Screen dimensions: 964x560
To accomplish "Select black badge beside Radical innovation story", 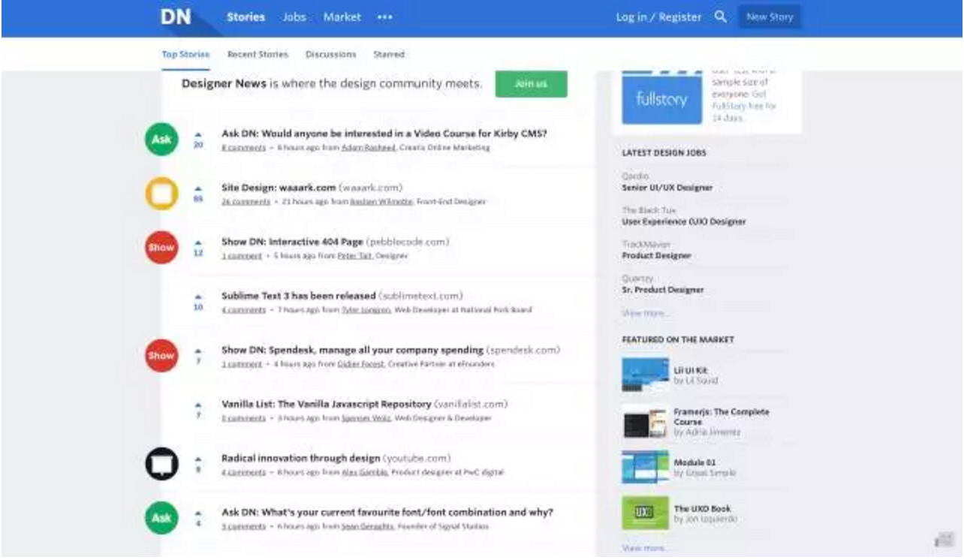I will (161, 464).
